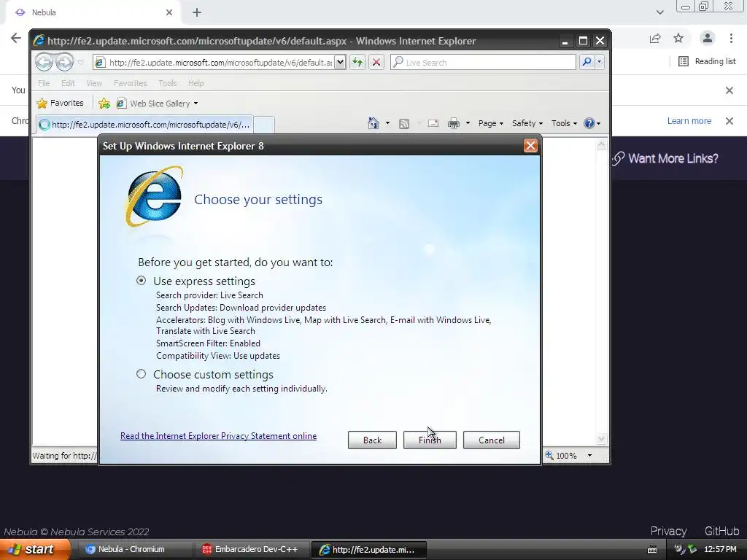Image resolution: width=747 pixels, height=560 pixels.
Task: Click the fe2.update.mi... IE taskbar item
Action: (368, 549)
